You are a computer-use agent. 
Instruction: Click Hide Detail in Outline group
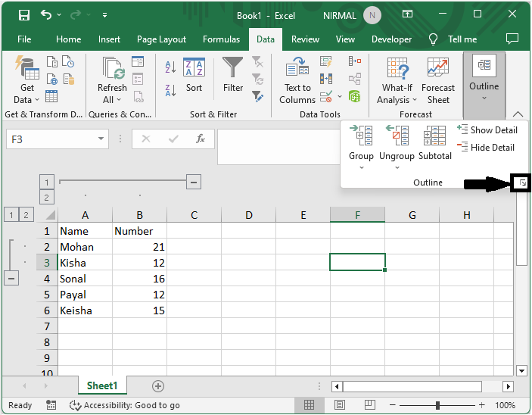point(487,148)
